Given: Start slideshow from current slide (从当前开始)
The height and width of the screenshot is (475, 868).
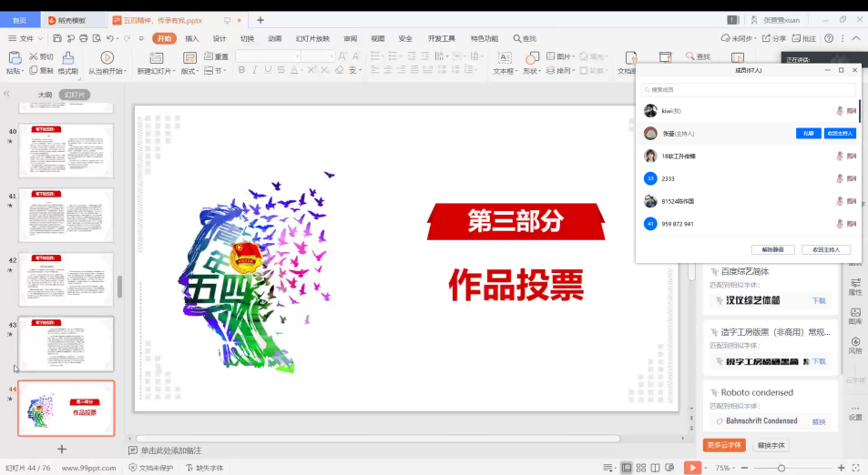Looking at the screenshot, I should pos(107,63).
